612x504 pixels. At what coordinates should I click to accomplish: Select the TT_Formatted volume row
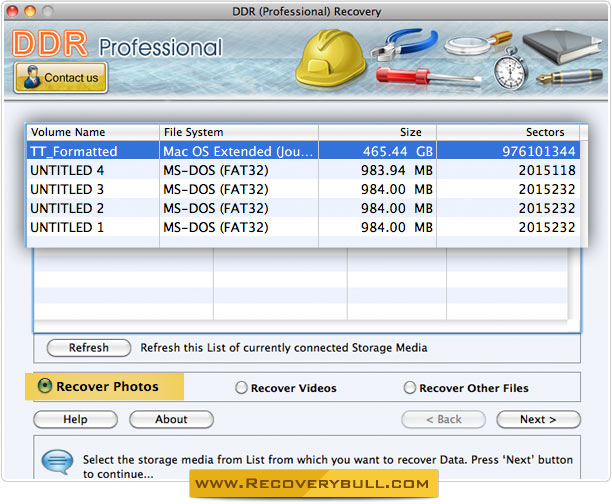point(303,151)
